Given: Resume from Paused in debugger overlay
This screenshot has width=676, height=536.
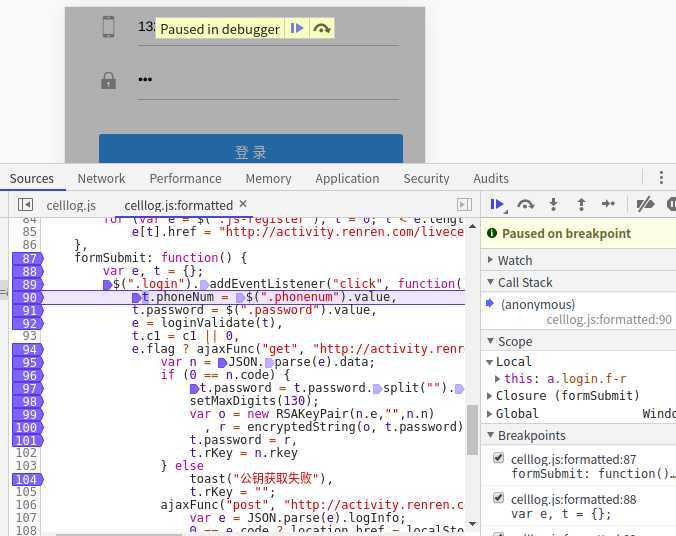Looking at the screenshot, I should (297, 29).
